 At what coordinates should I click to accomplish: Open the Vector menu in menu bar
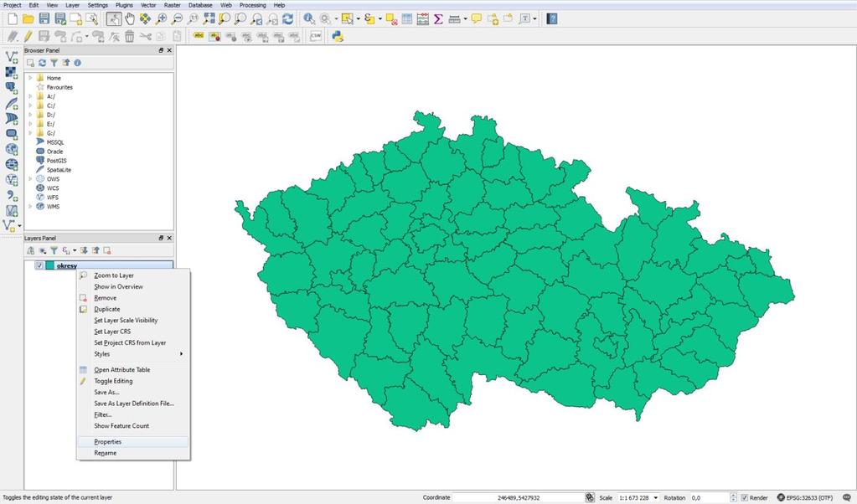click(x=148, y=5)
